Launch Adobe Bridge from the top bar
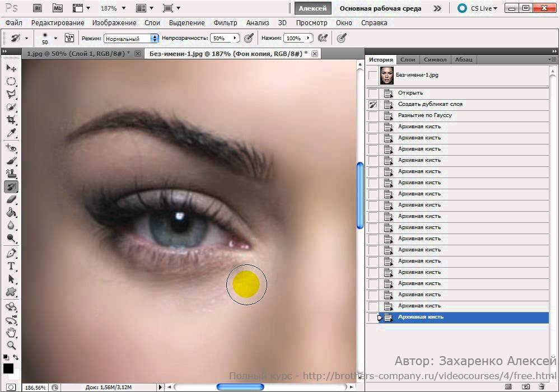Viewport: 560px width, 392px height. click(x=38, y=8)
